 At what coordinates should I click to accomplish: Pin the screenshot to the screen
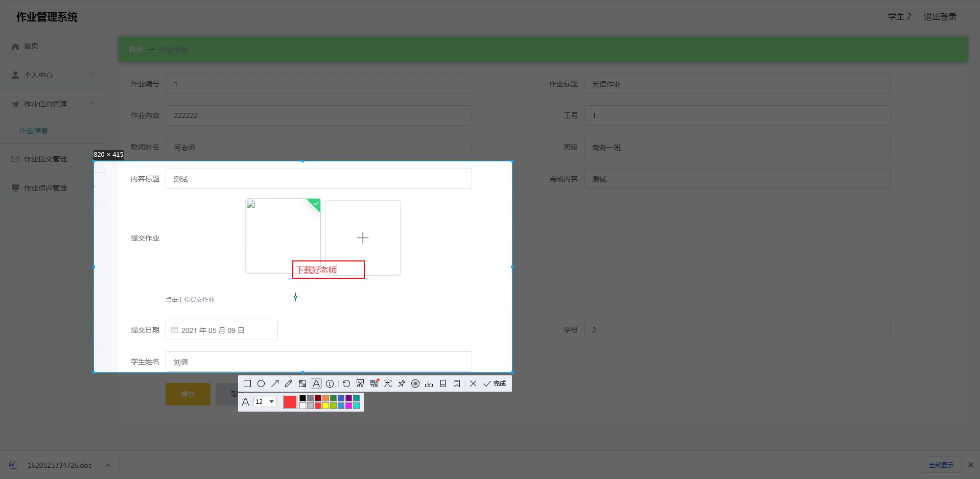click(x=402, y=384)
